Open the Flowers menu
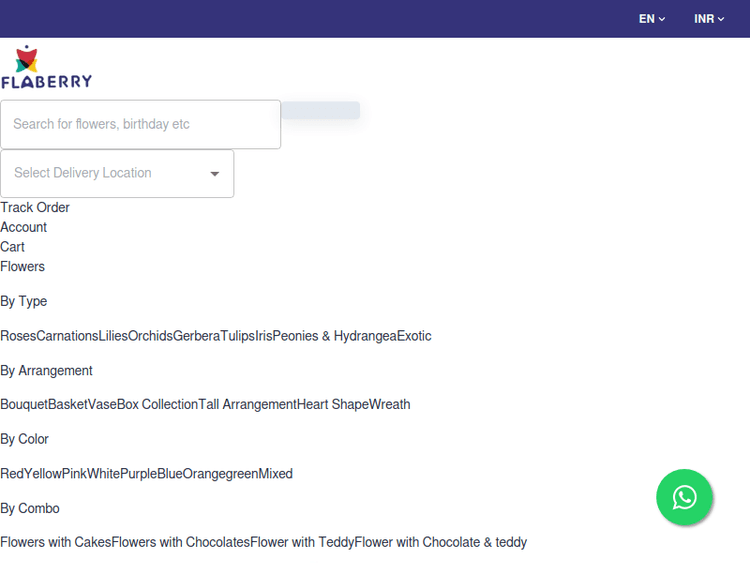Screen dimensions: 750x563 click(x=23, y=267)
